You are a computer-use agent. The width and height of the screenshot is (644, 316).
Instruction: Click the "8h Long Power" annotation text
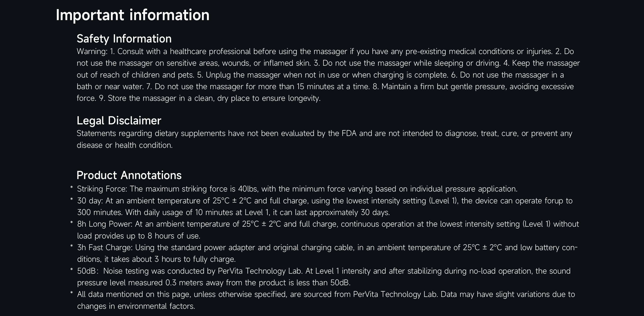327,230
